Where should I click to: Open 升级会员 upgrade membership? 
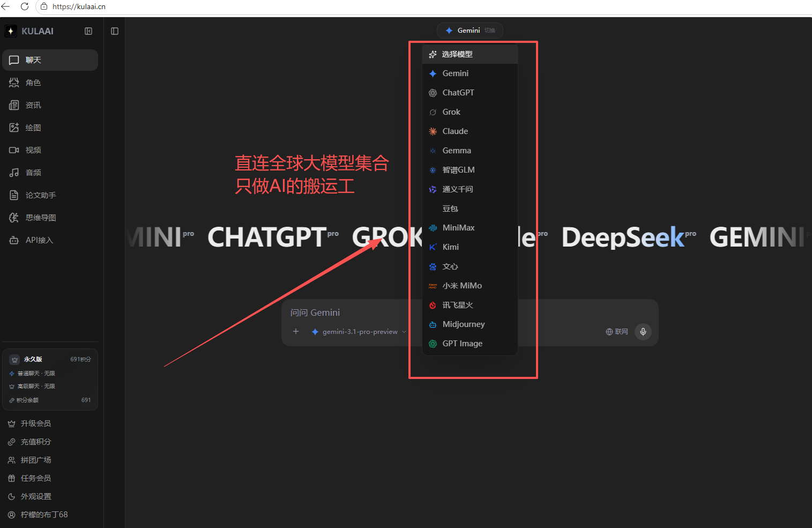tap(50, 423)
